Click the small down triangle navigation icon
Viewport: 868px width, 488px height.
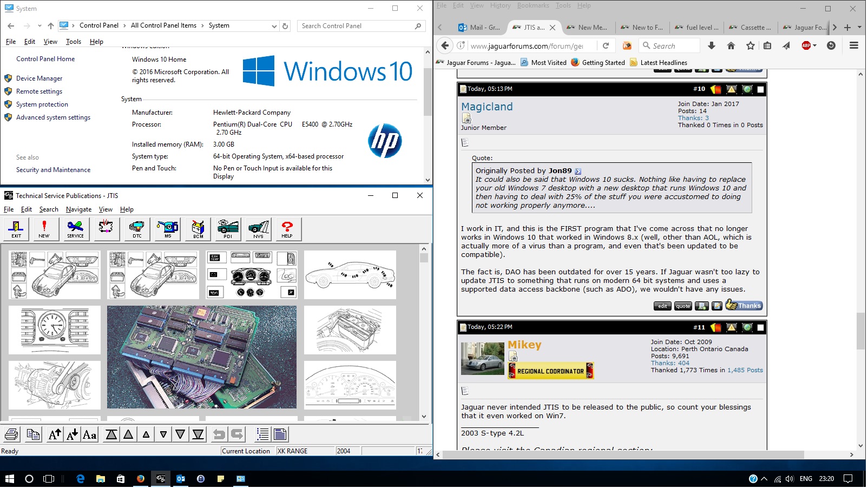pos(163,434)
